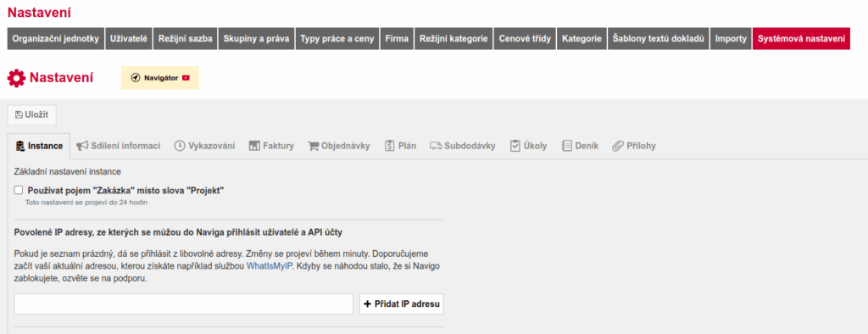Click the Uložit button label

[36, 114]
